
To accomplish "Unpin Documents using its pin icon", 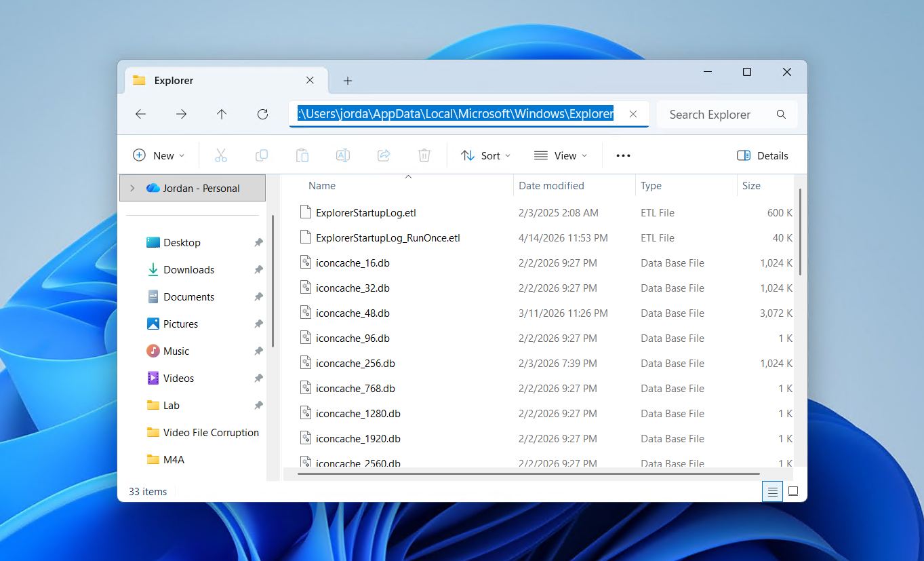I will pos(258,296).
